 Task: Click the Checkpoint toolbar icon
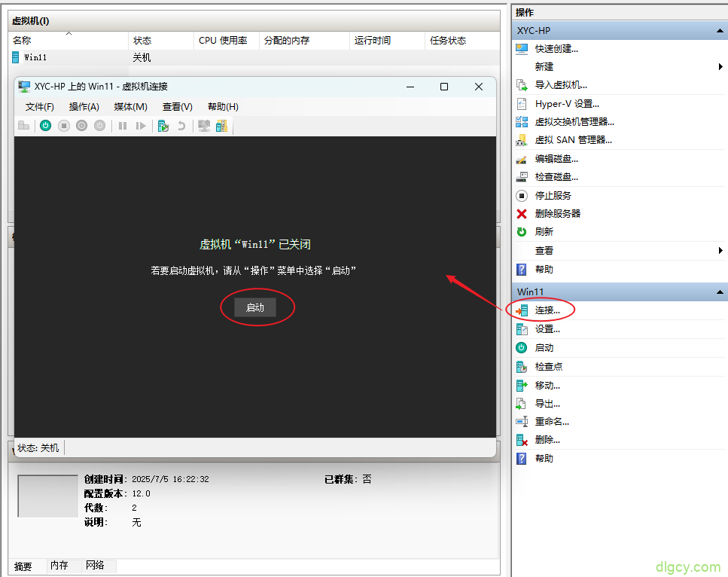(x=163, y=126)
